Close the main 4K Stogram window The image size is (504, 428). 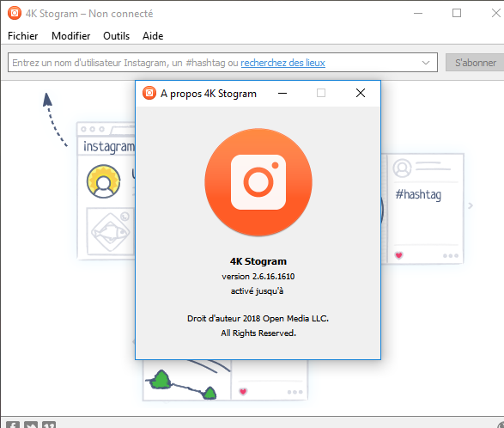[x=496, y=13]
